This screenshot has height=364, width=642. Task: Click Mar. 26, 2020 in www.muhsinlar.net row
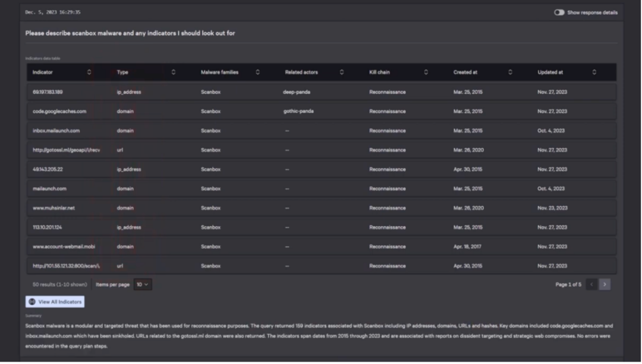click(468, 208)
